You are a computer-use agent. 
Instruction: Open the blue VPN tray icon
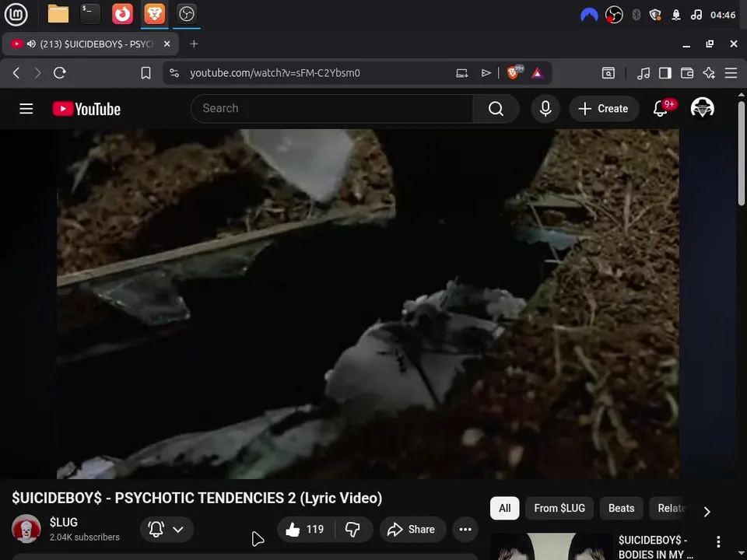click(x=589, y=15)
